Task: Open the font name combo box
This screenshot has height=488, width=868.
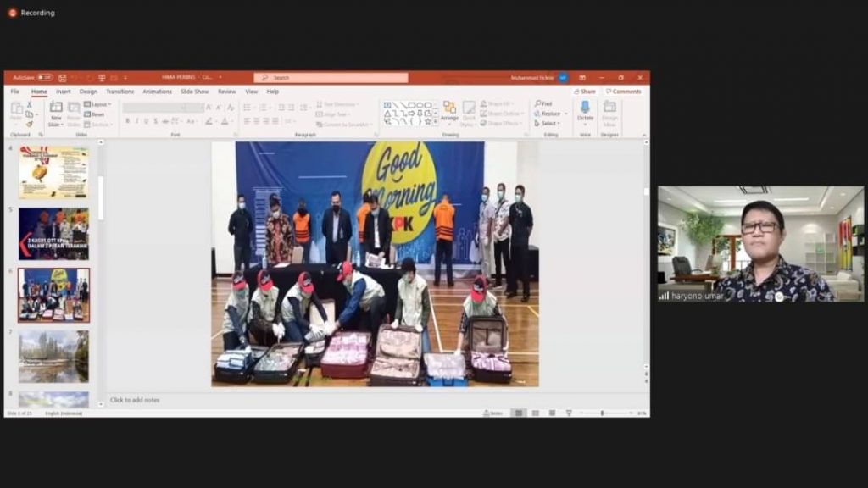Action: point(156,108)
